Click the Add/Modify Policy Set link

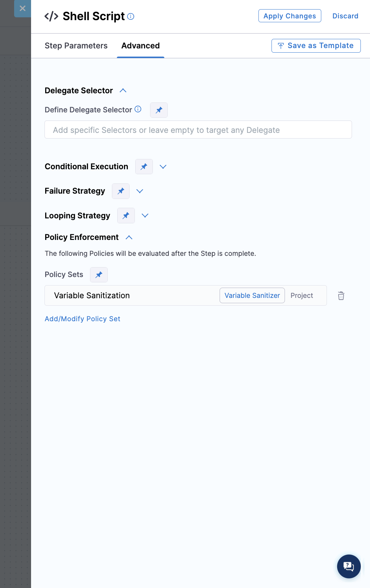pos(82,319)
